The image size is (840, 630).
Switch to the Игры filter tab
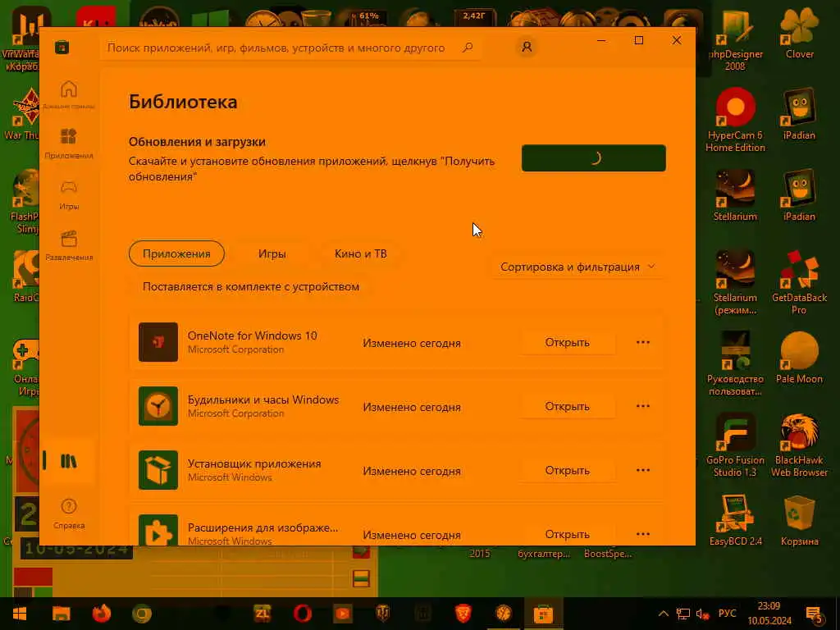(x=272, y=253)
